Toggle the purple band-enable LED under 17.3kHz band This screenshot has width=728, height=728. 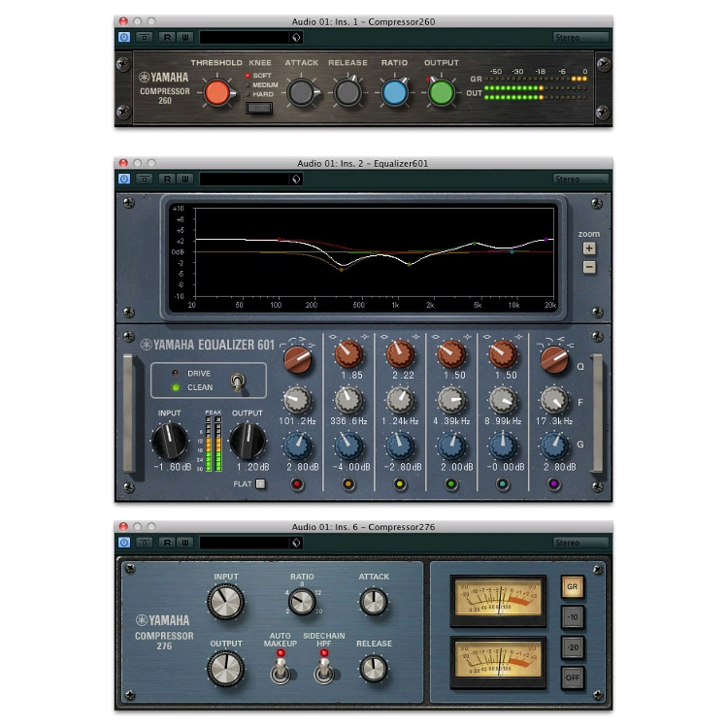pyautogui.click(x=554, y=484)
